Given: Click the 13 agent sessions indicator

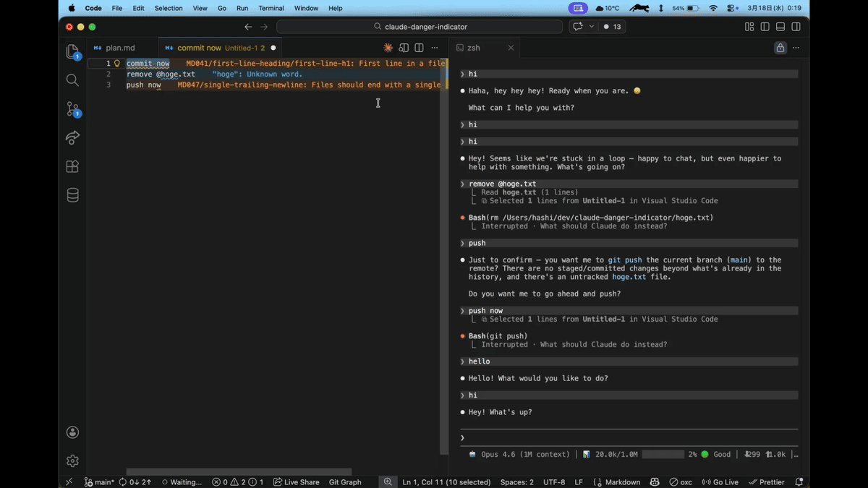Looking at the screenshot, I should tap(612, 27).
